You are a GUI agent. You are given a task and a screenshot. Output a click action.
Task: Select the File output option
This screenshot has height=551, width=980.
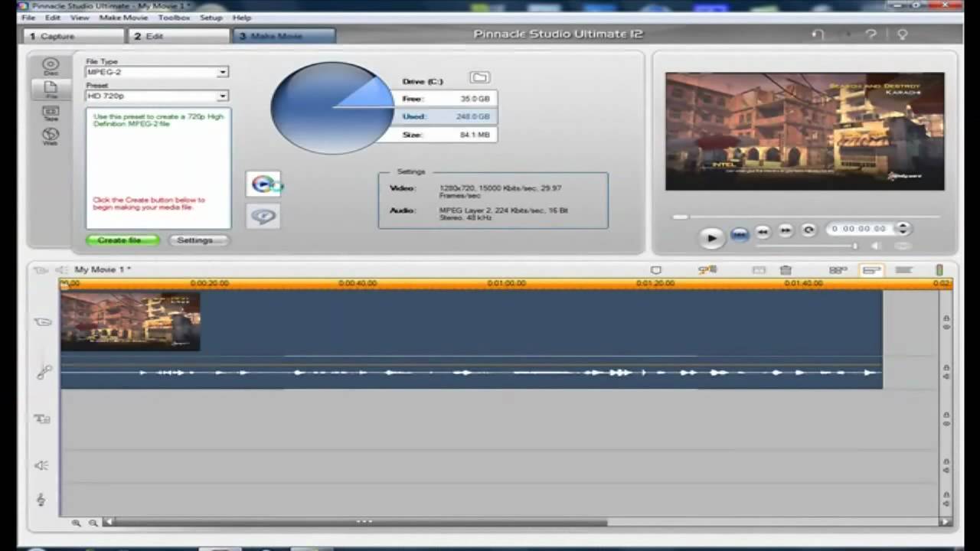click(x=51, y=90)
